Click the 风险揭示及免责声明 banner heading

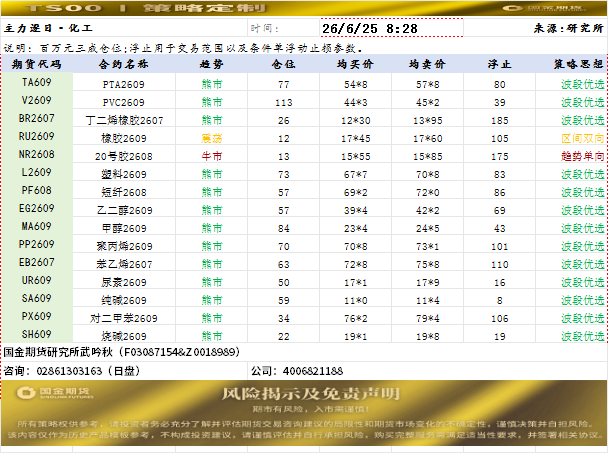310,394
